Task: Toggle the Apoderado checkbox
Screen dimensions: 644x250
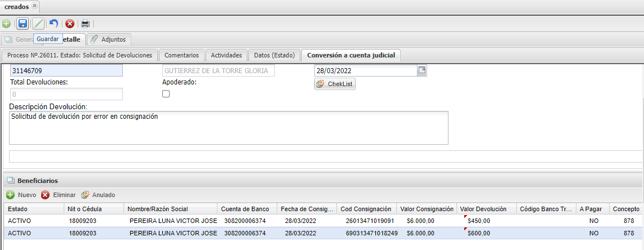Action: [x=166, y=94]
